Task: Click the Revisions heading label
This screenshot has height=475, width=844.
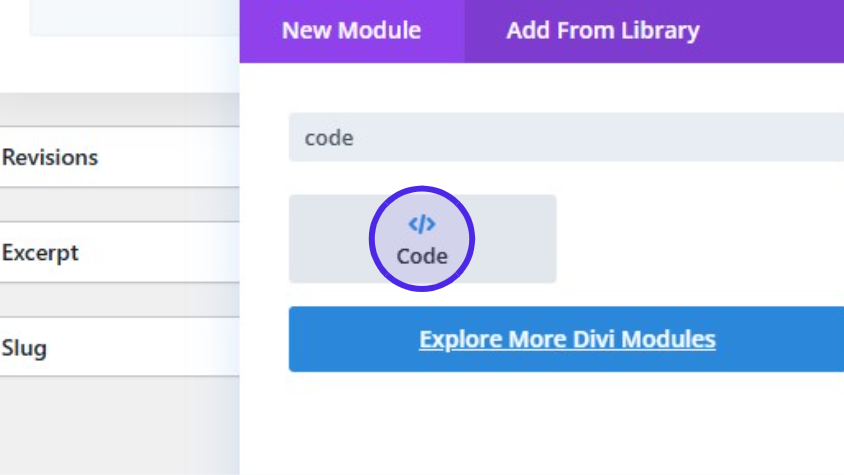Action: point(50,157)
